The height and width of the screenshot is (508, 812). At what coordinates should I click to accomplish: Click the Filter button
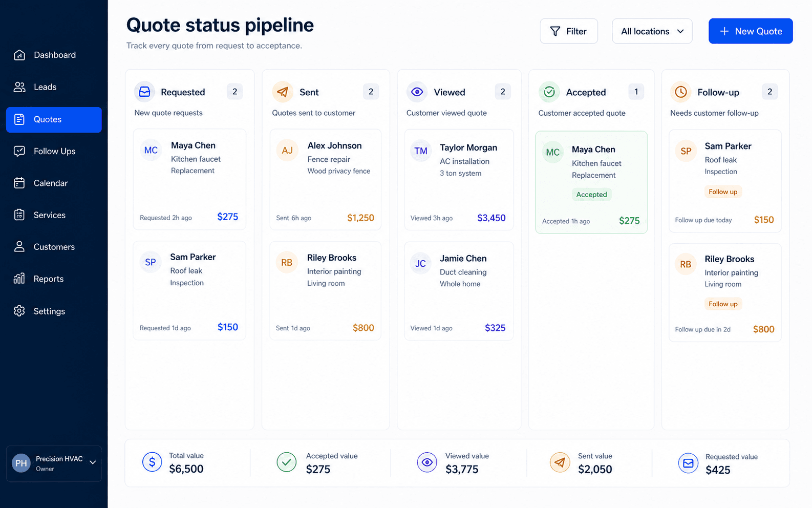click(x=569, y=31)
